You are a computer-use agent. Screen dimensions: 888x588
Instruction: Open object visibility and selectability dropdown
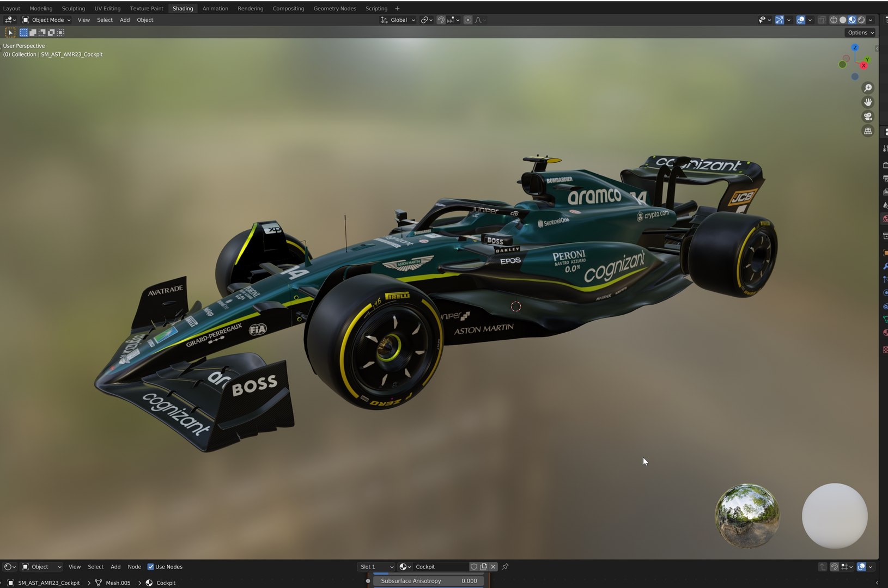coord(764,20)
